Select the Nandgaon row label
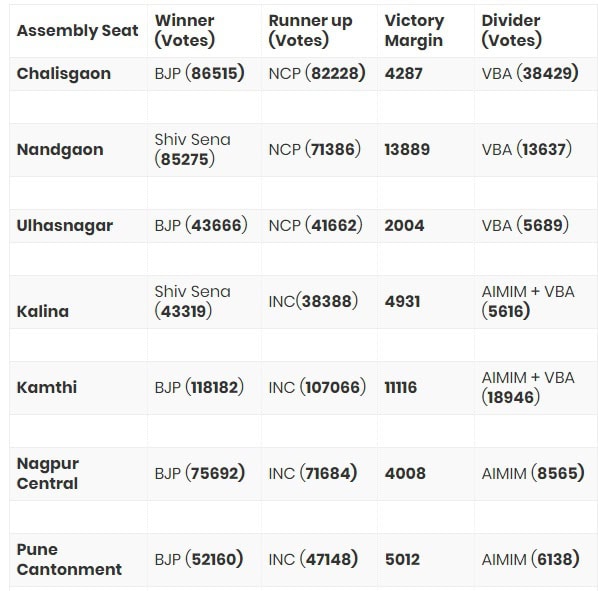 [x=60, y=149]
